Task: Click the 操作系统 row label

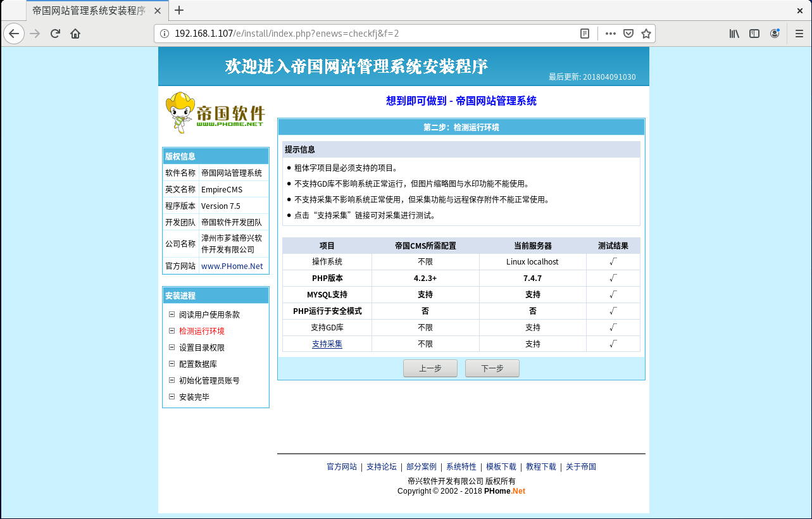Action: tap(327, 261)
